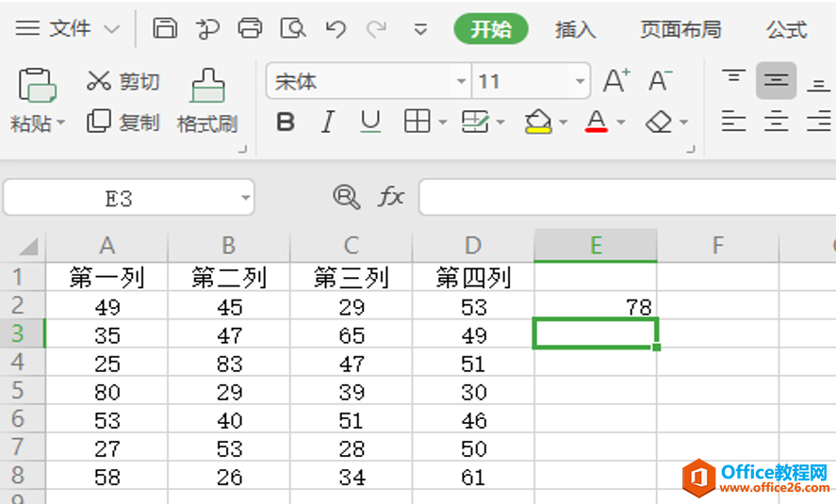Click the fx insert function icon
Screen dimensions: 836x504
391,197
